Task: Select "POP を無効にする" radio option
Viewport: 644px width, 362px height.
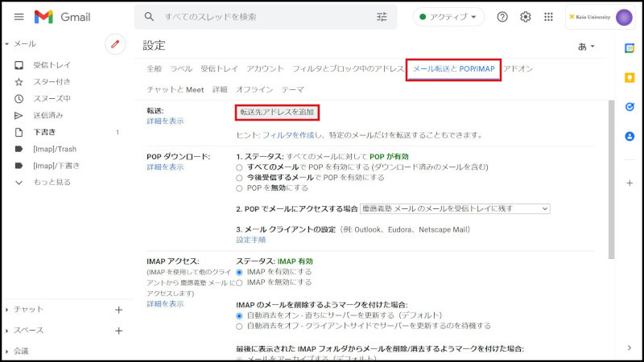Action: click(x=239, y=188)
